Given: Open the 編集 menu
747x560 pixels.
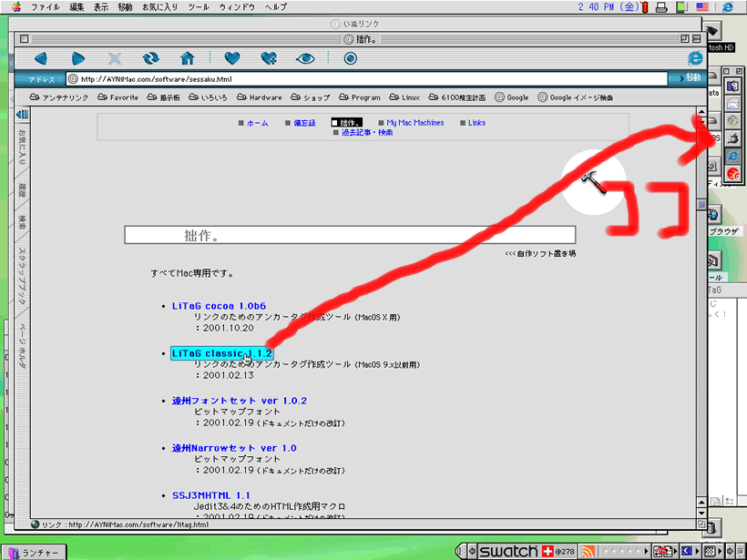Looking at the screenshot, I should point(77,7).
